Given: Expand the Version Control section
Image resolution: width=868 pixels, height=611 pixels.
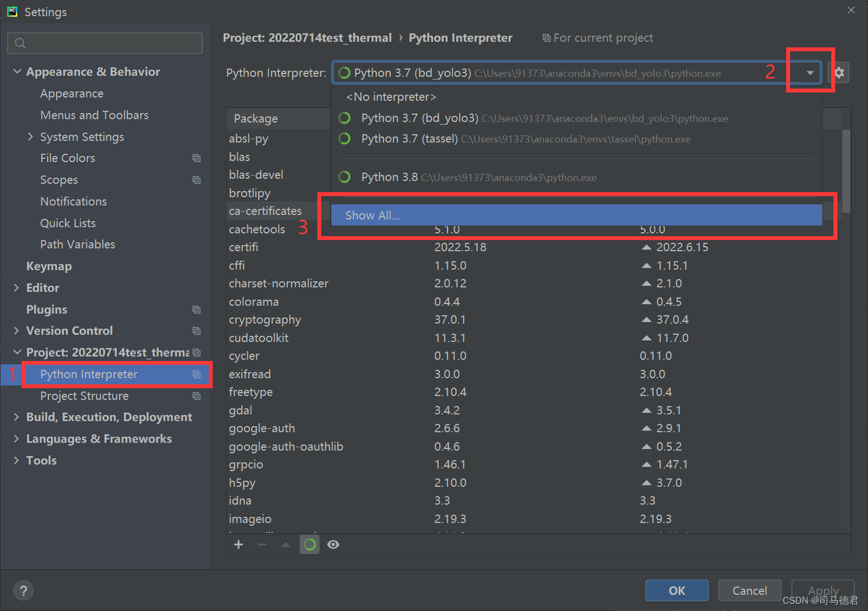Looking at the screenshot, I should coord(16,331).
